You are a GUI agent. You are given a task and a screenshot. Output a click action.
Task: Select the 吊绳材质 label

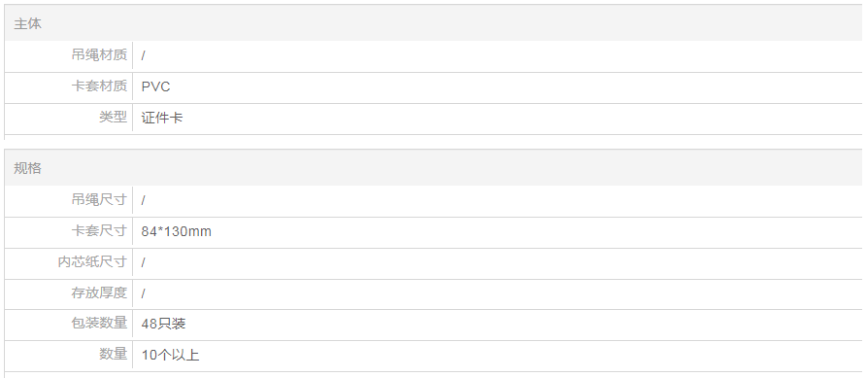[99, 54]
